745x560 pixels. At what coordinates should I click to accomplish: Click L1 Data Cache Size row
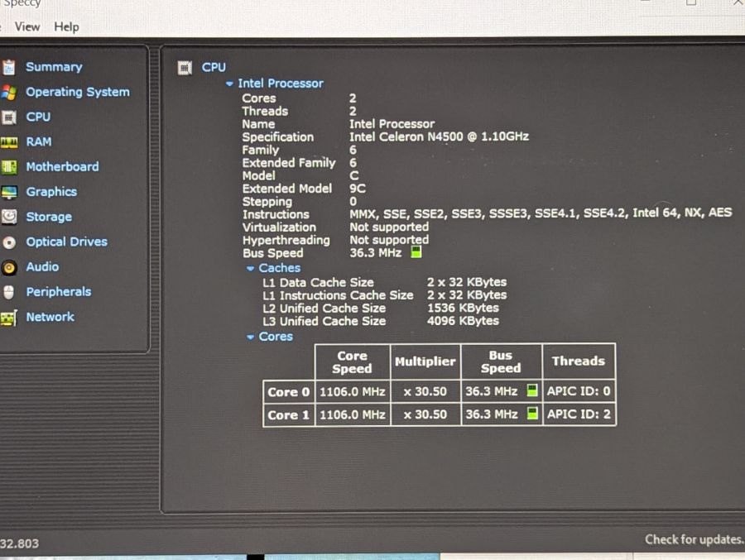tap(384, 283)
